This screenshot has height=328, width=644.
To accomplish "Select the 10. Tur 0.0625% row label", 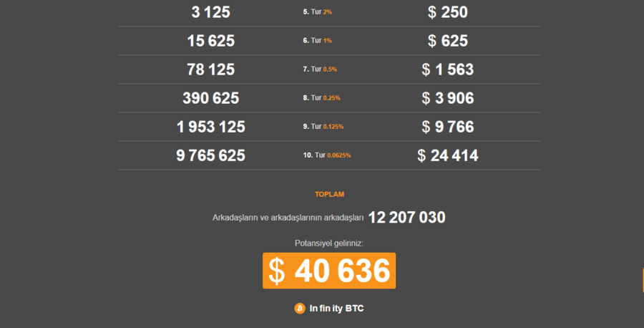I will [x=327, y=155].
